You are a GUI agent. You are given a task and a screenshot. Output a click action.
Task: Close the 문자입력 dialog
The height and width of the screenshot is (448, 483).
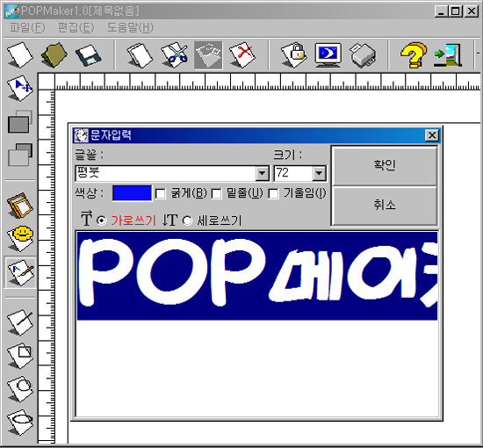pyautogui.click(x=431, y=135)
